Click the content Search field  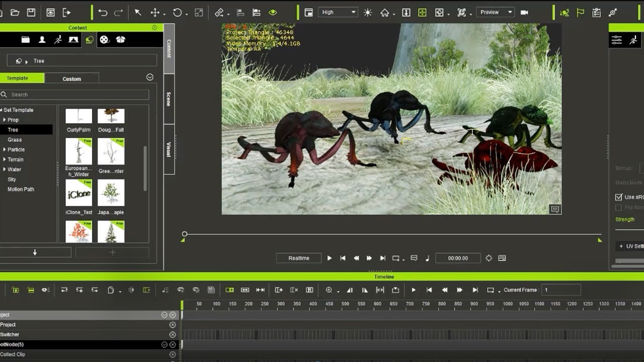(x=74, y=95)
